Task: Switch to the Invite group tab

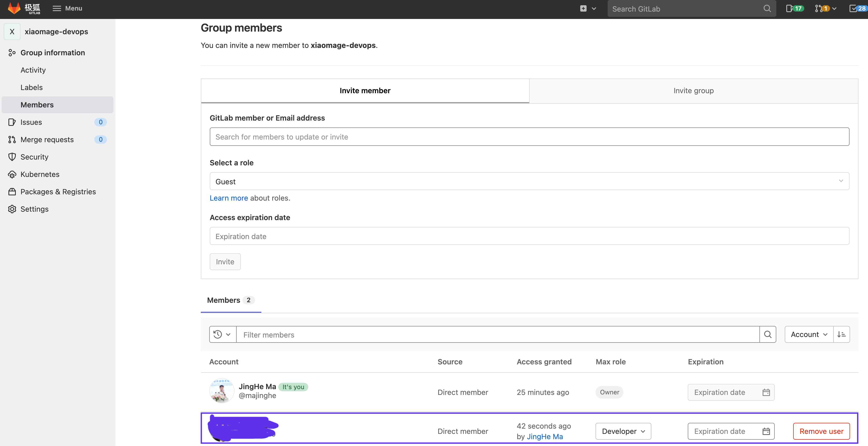Action: [x=693, y=91]
